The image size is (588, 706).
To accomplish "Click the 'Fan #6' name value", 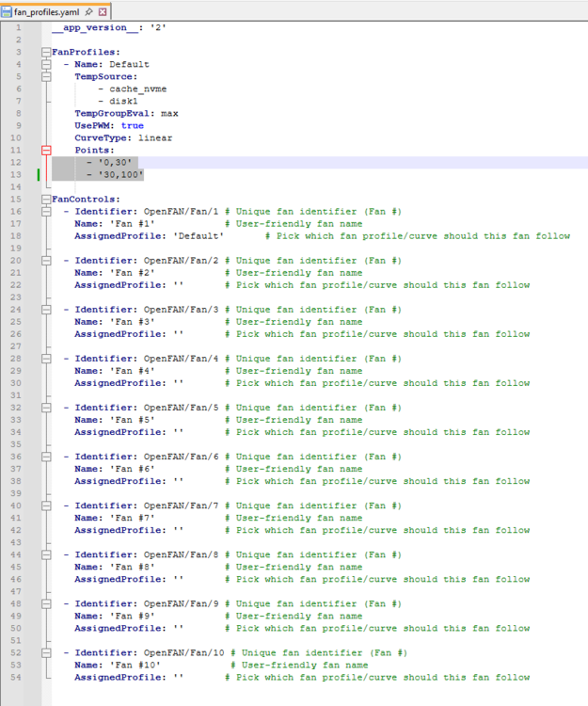I will click(x=133, y=469).
